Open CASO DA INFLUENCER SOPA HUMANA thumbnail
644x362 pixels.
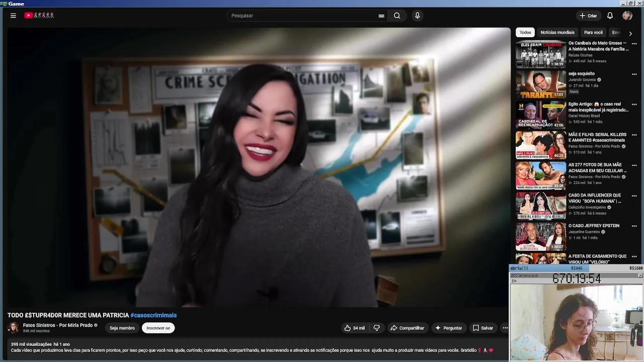541,206
